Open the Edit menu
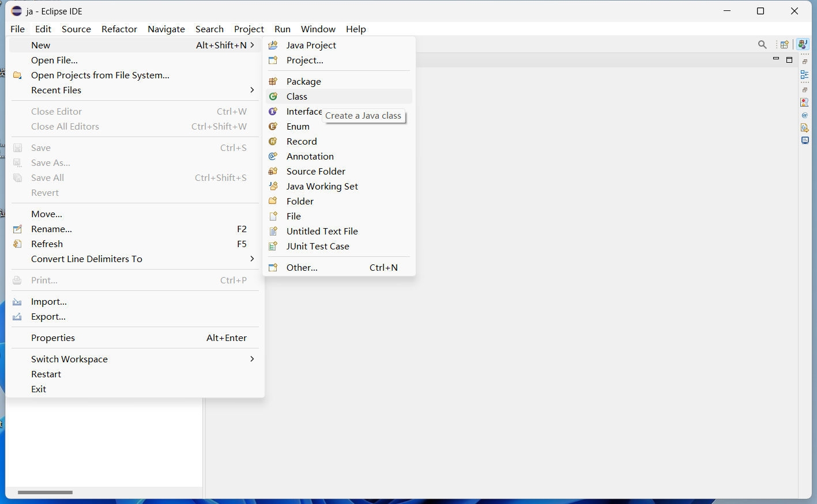Screen dimensions: 817x504 pyautogui.click(x=43, y=29)
